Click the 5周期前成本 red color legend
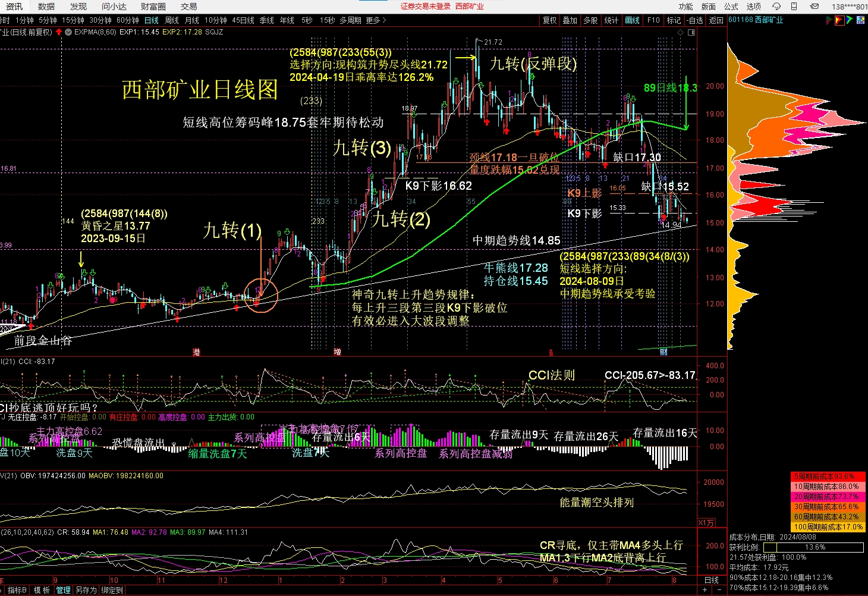Image resolution: width=868 pixels, height=596 pixels. (826, 476)
